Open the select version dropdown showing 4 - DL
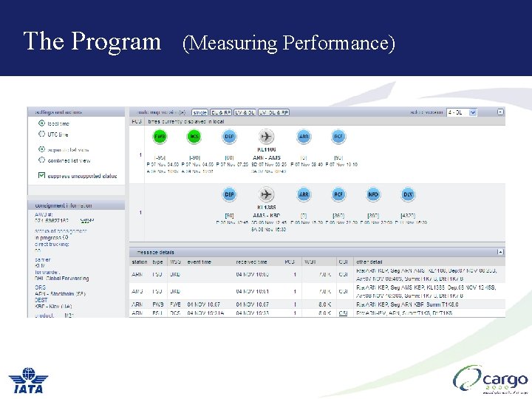Screen dimensions: 532x399 click(x=462, y=112)
